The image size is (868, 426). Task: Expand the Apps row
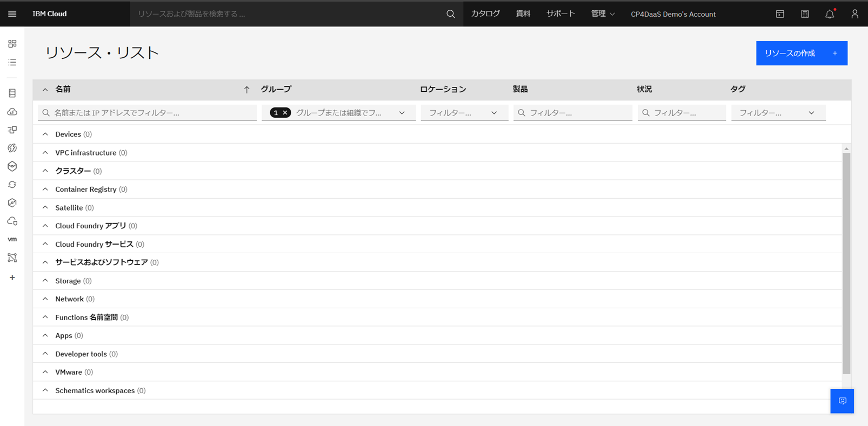45,336
